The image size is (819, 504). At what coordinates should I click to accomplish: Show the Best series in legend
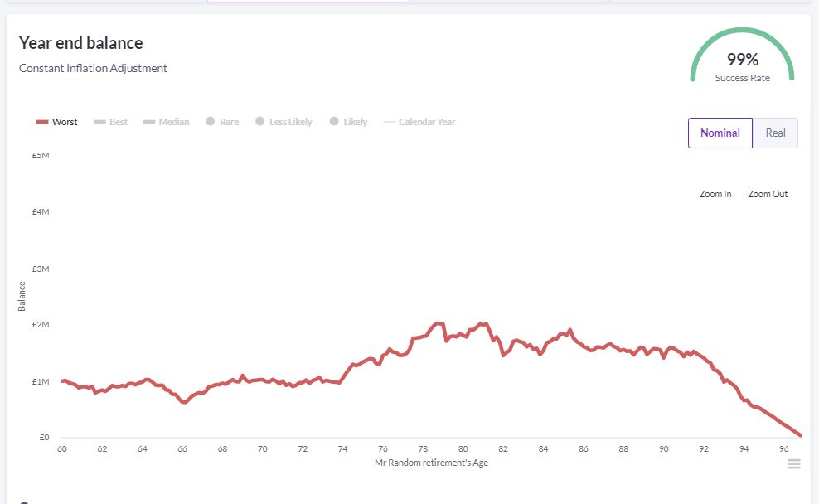(x=110, y=122)
